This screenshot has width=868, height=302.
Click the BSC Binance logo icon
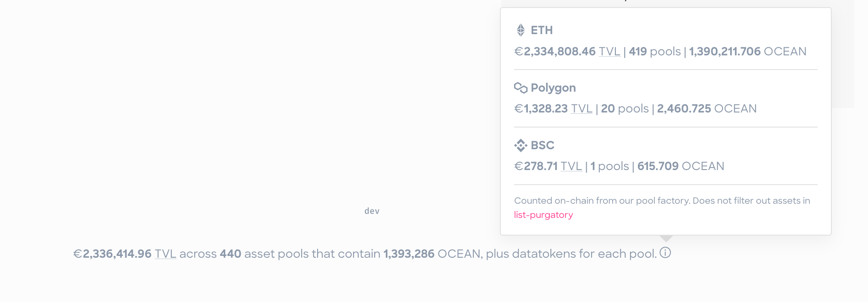(x=521, y=145)
